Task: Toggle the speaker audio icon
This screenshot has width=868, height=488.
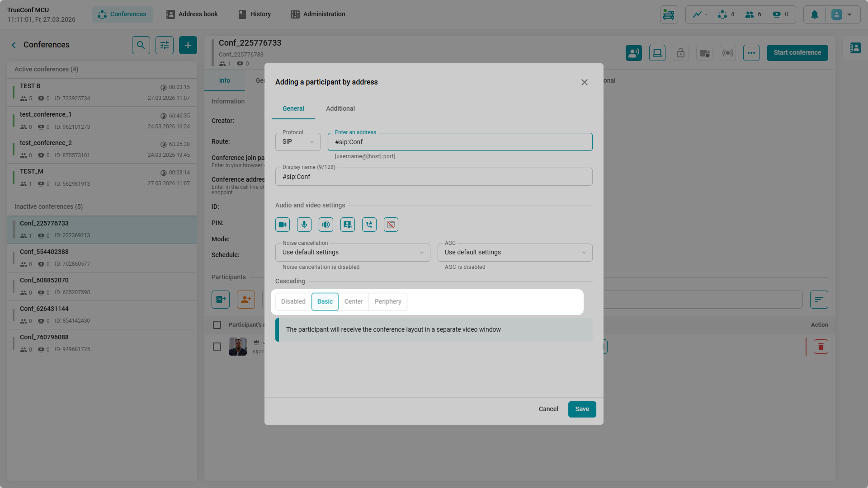Action: (326, 225)
